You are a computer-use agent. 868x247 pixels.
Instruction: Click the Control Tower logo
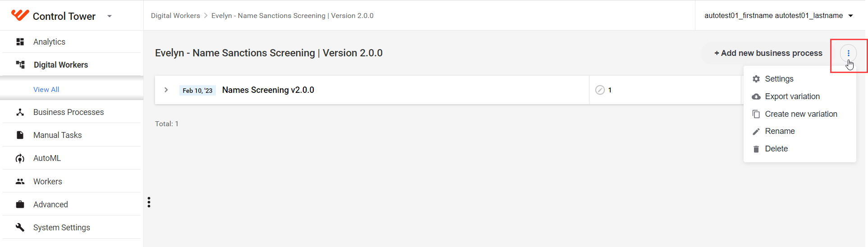(x=20, y=15)
